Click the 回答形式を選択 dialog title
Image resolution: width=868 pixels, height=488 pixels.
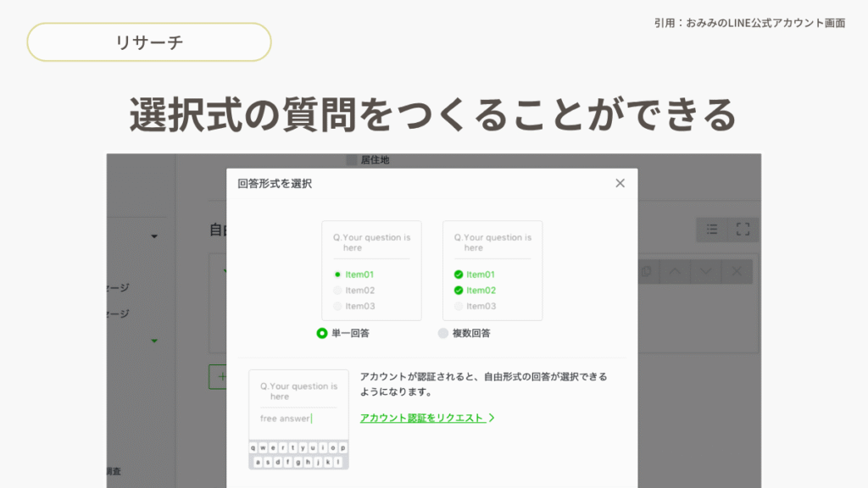point(275,183)
